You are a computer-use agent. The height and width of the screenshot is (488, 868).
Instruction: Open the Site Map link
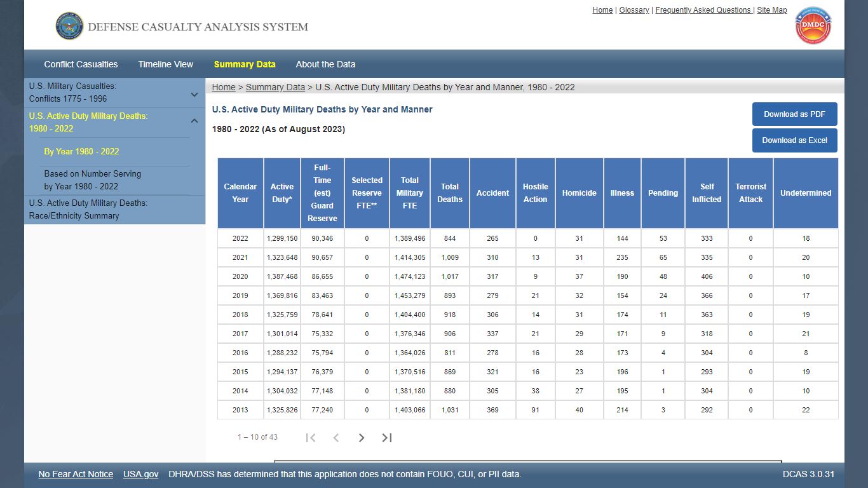(772, 10)
